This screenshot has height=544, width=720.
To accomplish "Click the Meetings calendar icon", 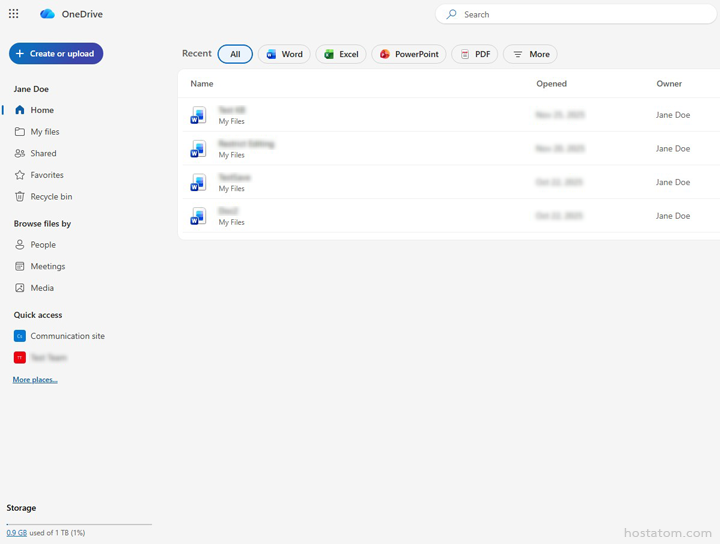I will (x=20, y=266).
